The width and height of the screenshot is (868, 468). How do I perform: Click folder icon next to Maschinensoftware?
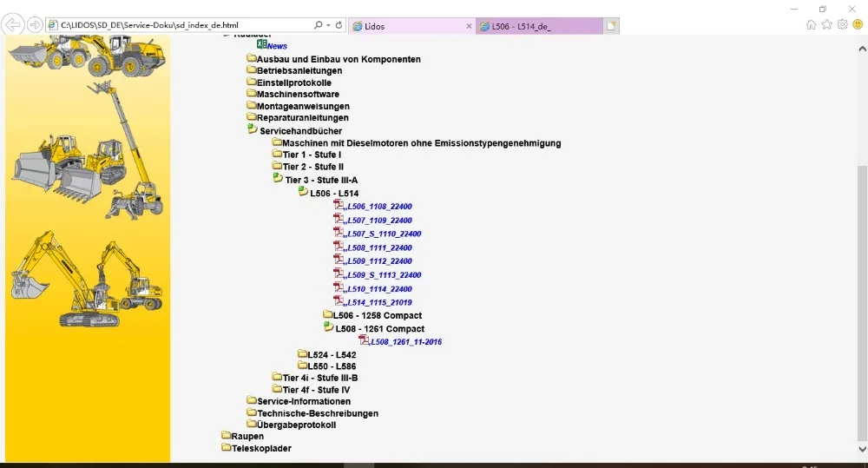252,93
